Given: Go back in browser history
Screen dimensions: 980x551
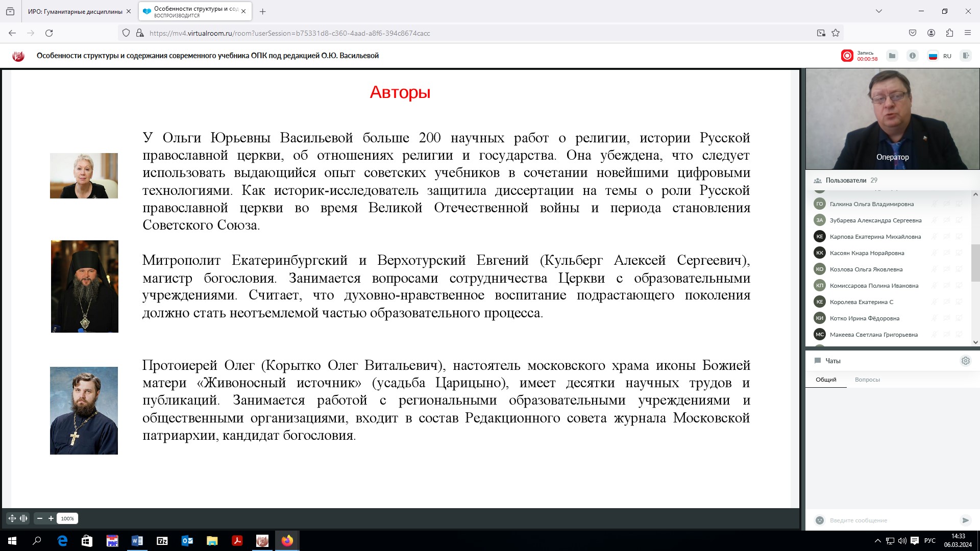Looking at the screenshot, I should [12, 33].
